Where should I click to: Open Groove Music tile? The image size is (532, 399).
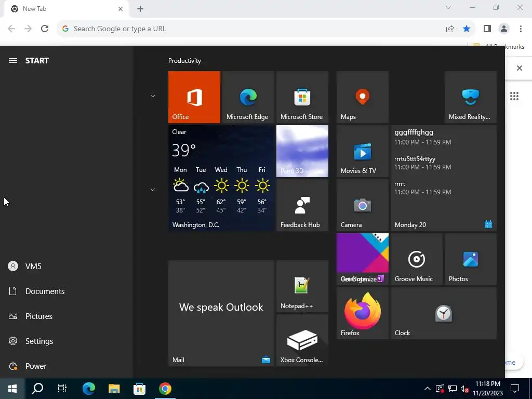click(x=417, y=259)
